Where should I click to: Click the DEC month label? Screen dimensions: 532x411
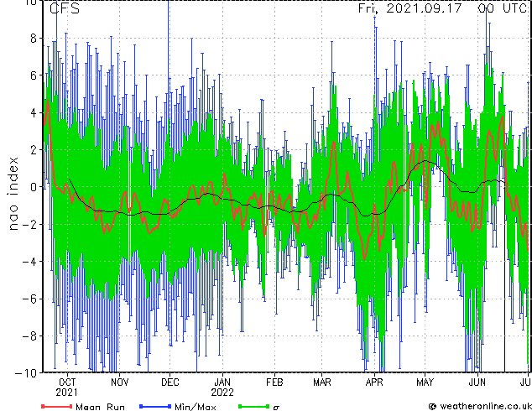pos(170,382)
